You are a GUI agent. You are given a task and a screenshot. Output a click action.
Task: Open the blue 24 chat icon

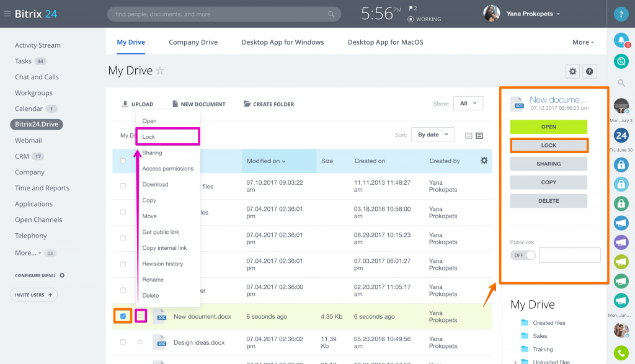(x=621, y=135)
